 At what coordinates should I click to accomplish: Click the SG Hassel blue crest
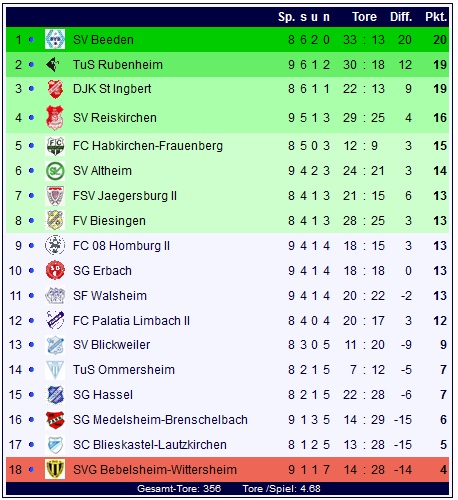tap(55, 395)
